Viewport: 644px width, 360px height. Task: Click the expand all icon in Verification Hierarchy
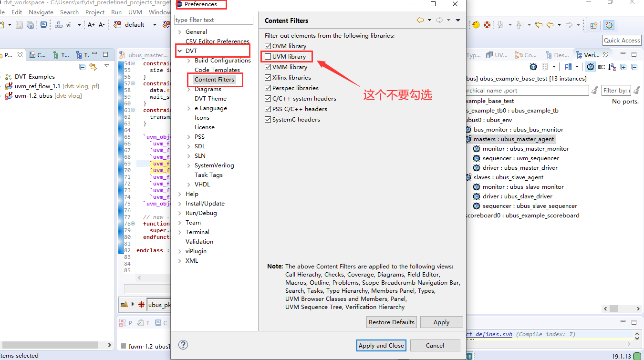pyautogui.click(x=623, y=67)
